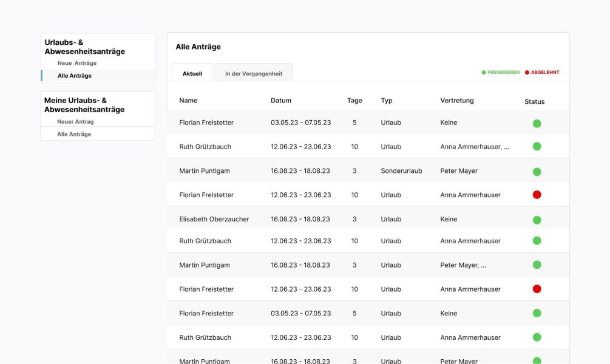This screenshot has height=364, width=610.
Task: Click green status dot for Florian Freistetter 03.05.23 first row
Action: click(537, 124)
